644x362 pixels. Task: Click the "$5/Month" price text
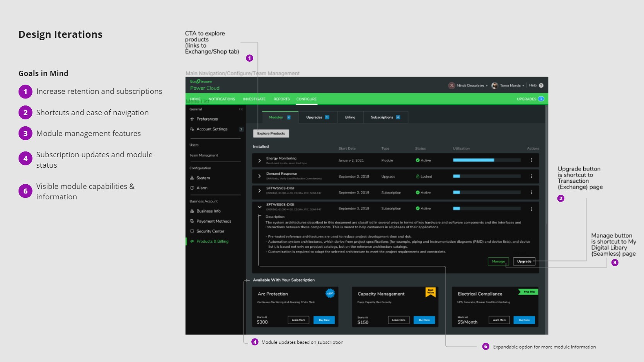coord(467,322)
